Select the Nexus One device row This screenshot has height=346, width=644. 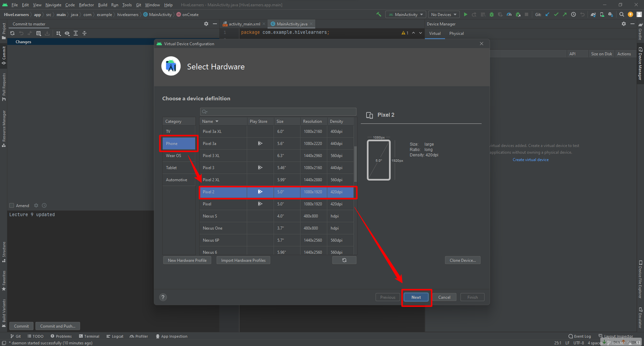277,228
